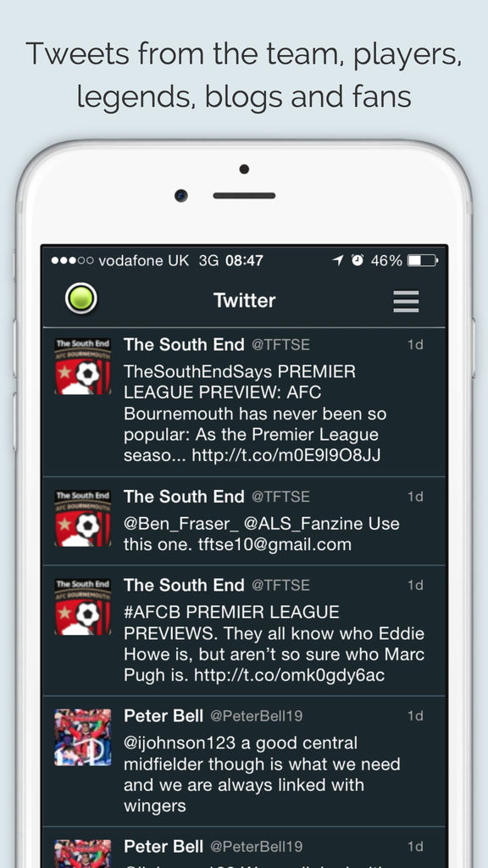Open the hamburger menu
Image resolution: width=488 pixels, height=868 pixels.
coord(406,301)
